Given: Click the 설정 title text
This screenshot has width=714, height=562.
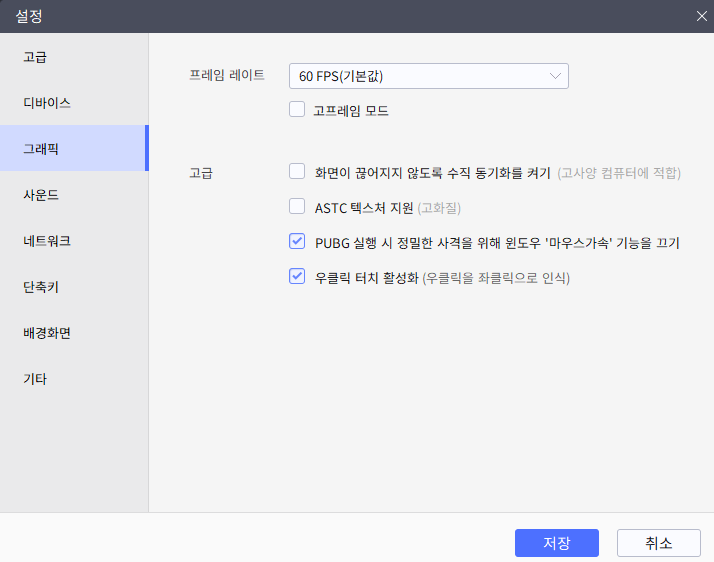Looking at the screenshot, I should (x=29, y=16).
